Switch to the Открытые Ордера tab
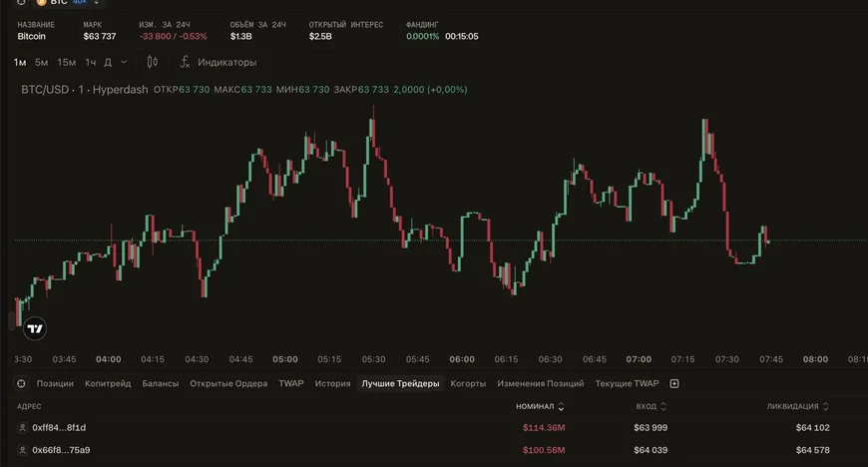The height and width of the screenshot is (467, 868). pos(228,383)
